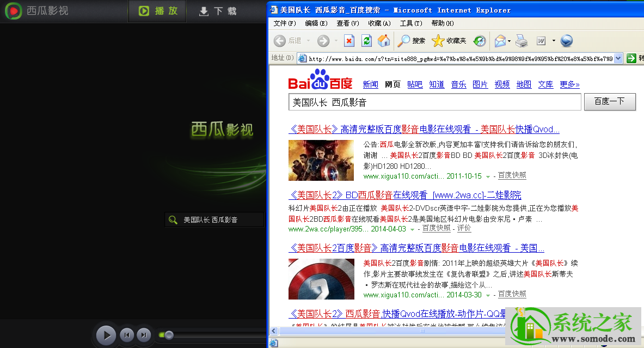Click the playback progress slider knob
The image size is (644, 348).
click(169, 335)
